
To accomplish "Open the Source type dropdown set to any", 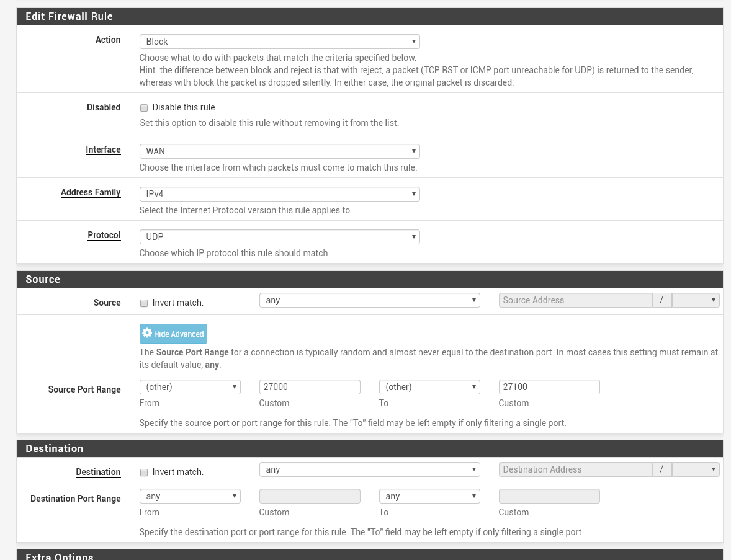I will (369, 300).
